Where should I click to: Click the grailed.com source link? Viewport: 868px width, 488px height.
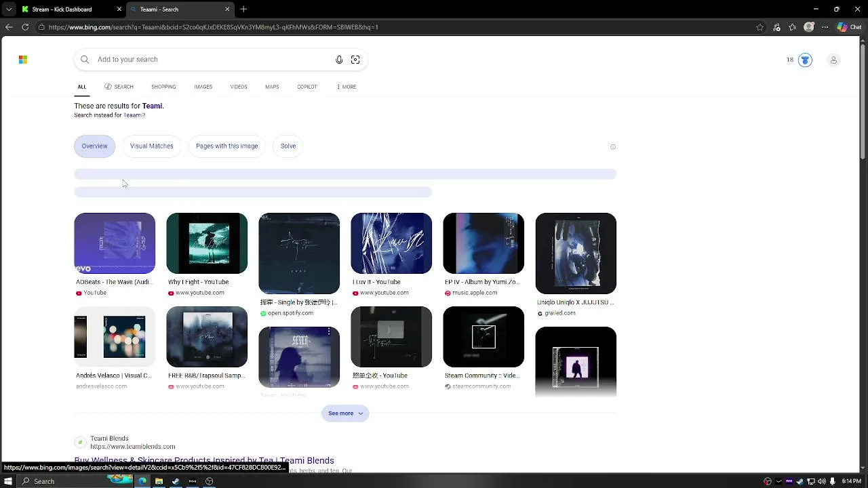point(560,313)
